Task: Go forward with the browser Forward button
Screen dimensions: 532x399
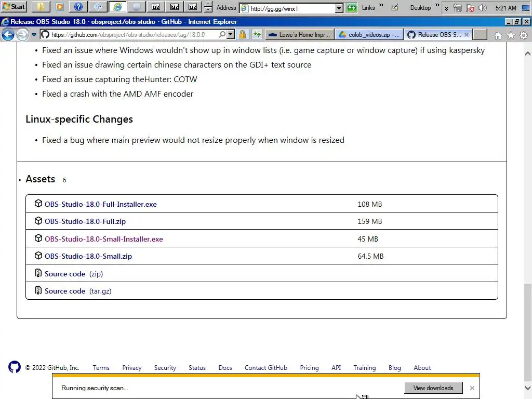Action: point(22,35)
